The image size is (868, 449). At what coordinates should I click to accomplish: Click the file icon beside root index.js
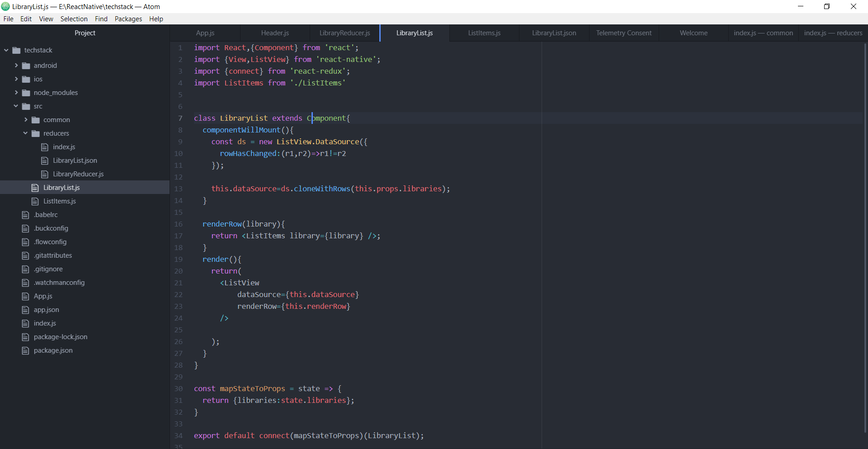(x=26, y=323)
